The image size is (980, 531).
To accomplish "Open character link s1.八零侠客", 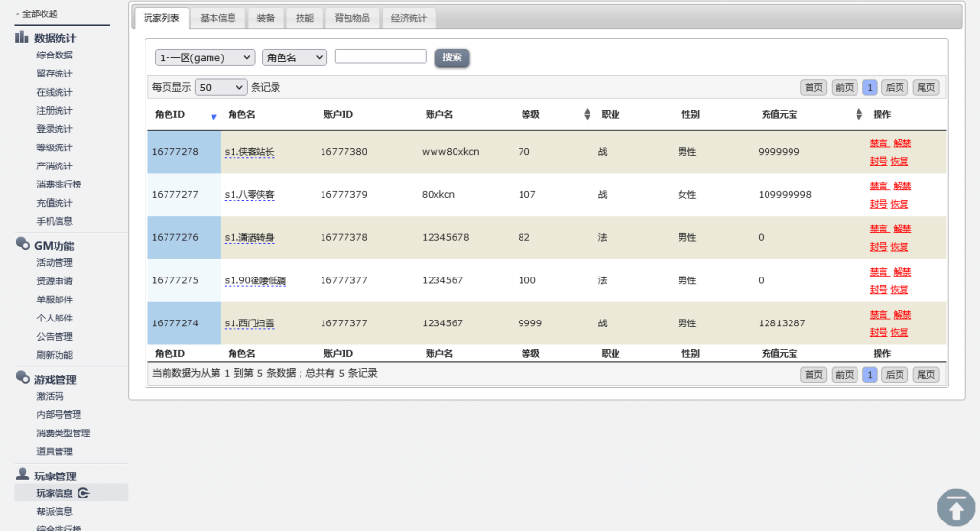I will coord(250,195).
